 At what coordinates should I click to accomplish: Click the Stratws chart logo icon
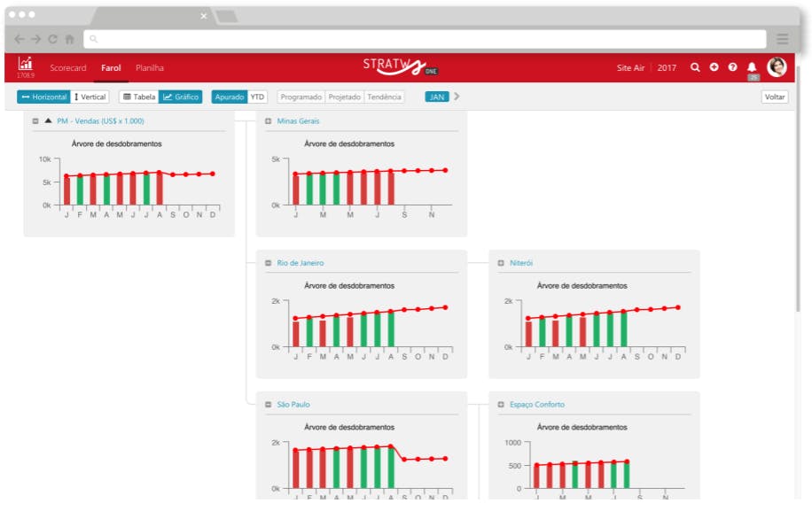(x=25, y=64)
